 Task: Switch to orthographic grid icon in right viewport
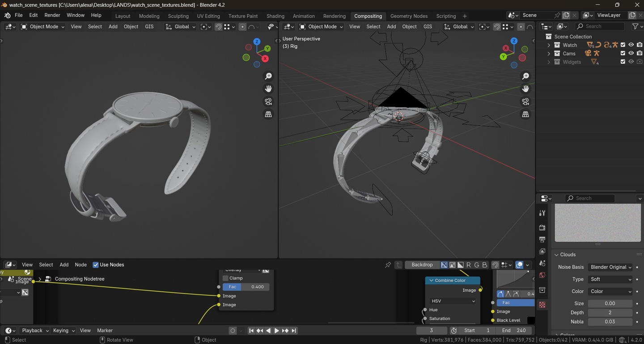point(525,114)
